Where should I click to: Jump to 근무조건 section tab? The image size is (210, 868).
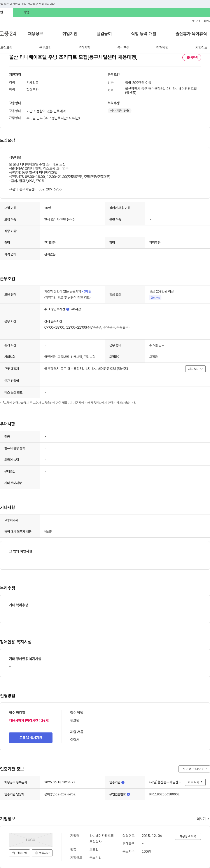pyautogui.click(x=45, y=47)
